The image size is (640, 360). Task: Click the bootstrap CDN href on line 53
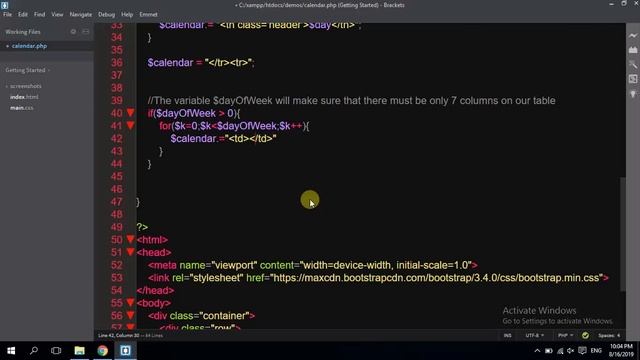pos(437,278)
